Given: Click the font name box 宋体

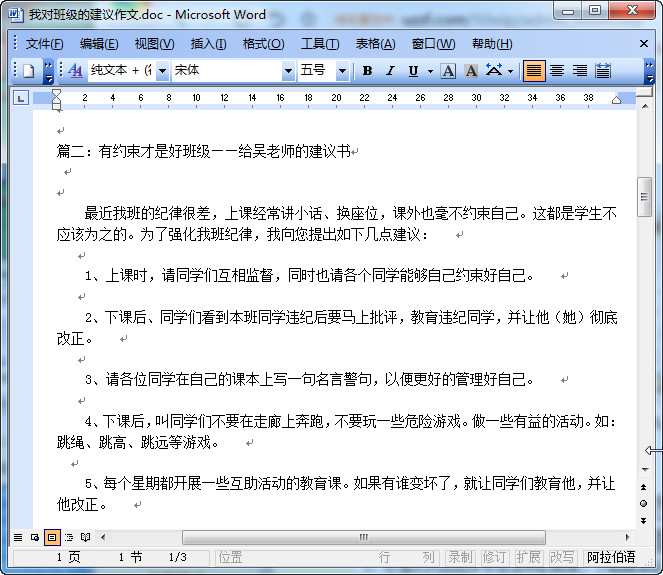Looking at the screenshot, I should (x=227, y=71).
